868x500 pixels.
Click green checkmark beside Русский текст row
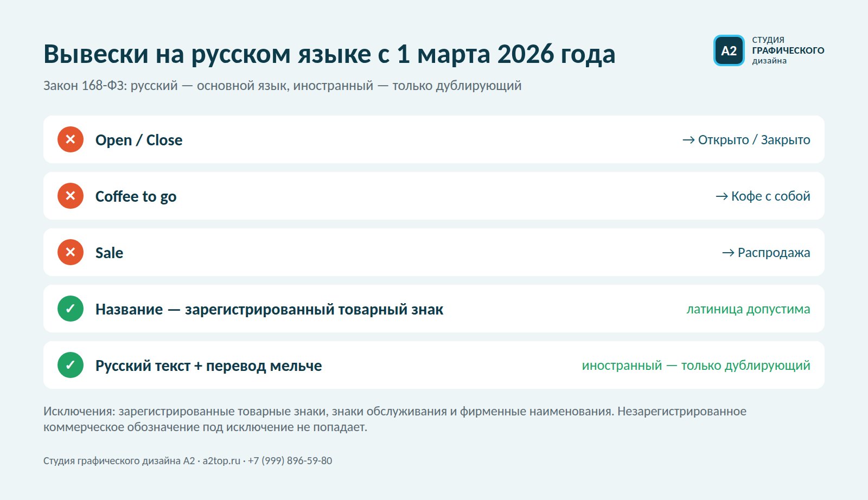click(x=71, y=365)
